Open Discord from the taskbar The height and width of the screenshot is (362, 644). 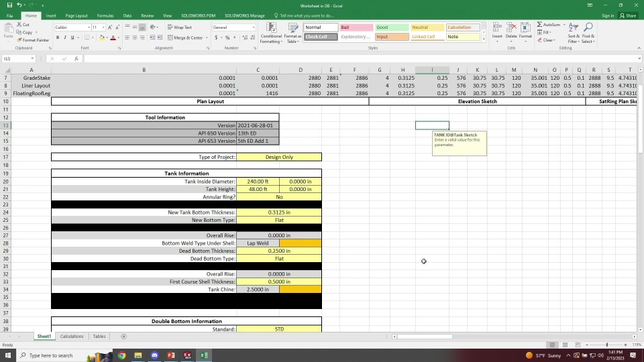pos(154,355)
